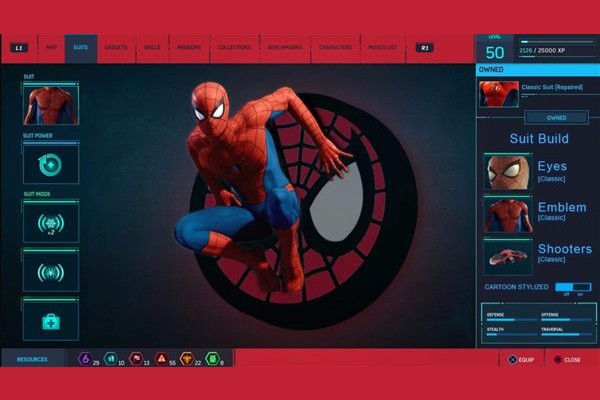This screenshot has width=600, height=400.
Task: Open the Shooters build thumbnail
Action: (508, 258)
